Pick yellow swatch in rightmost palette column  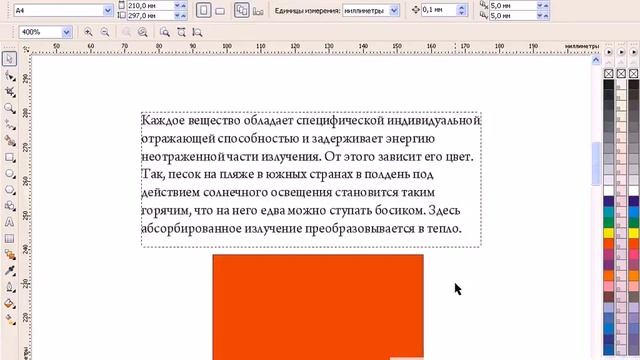click(633, 233)
